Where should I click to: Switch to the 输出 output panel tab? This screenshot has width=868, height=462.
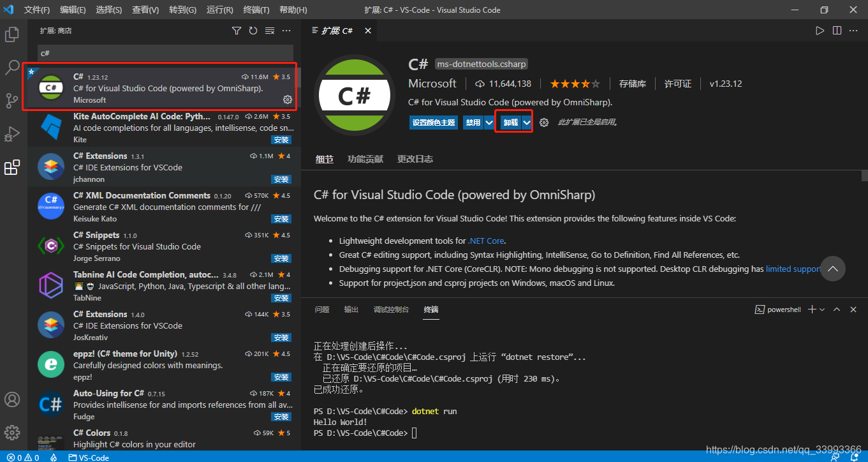click(x=351, y=309)
